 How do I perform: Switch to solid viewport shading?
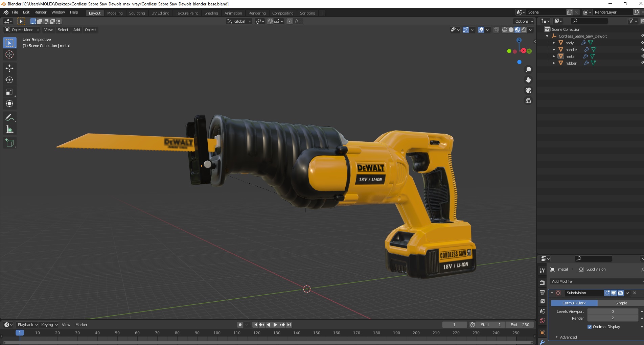coord(511,30)
